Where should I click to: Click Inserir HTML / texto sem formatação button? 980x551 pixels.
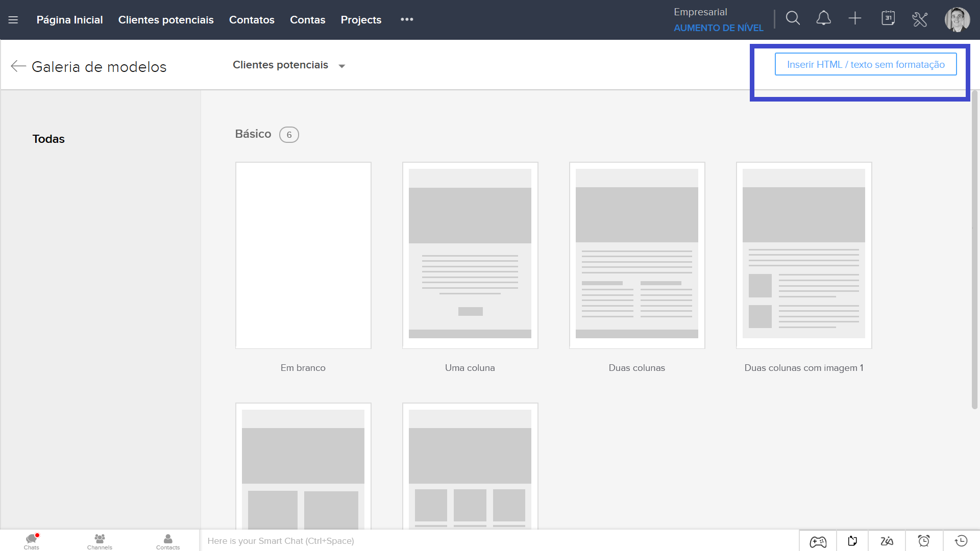865,64
